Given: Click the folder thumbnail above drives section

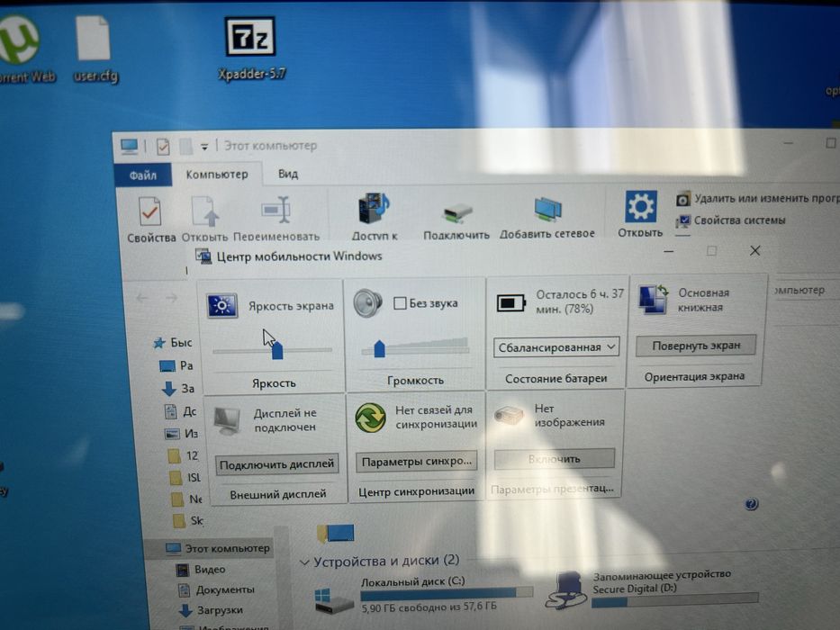Looking at the screenshot, I should 335,533.
